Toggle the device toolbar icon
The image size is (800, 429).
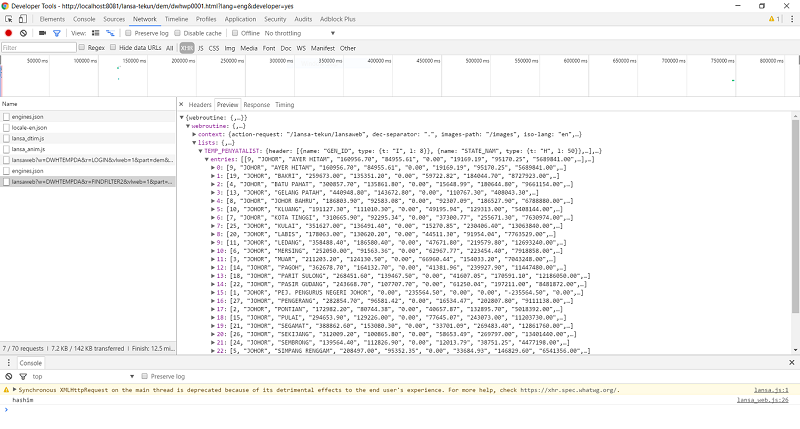pyautogui.click(x=25, y=19)
